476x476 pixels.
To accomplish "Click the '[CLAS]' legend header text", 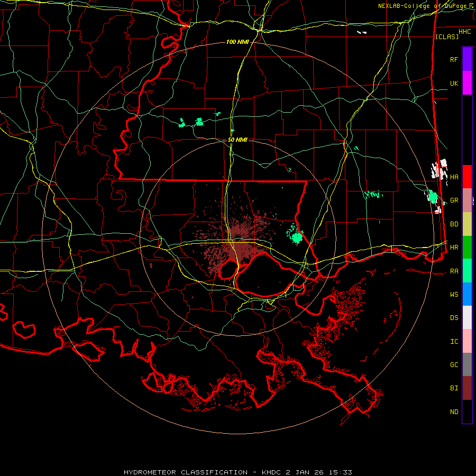I will coord(447,36).
